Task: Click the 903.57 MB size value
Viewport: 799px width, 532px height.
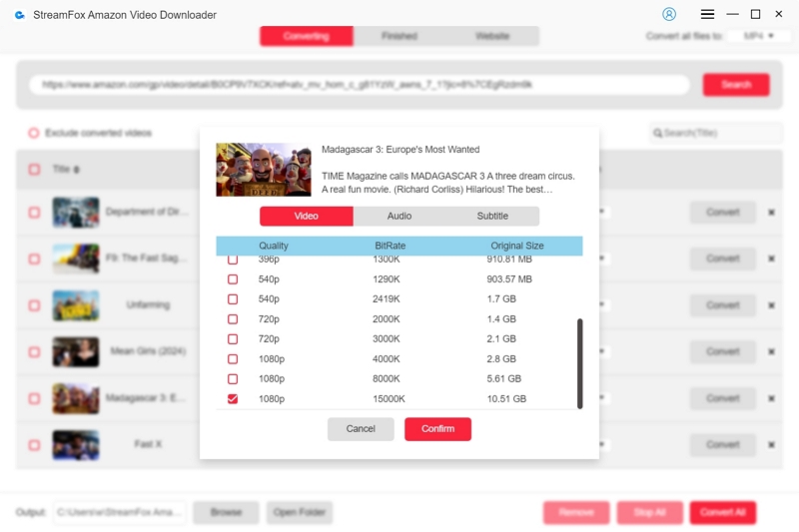Action: (x=509, y=279)
